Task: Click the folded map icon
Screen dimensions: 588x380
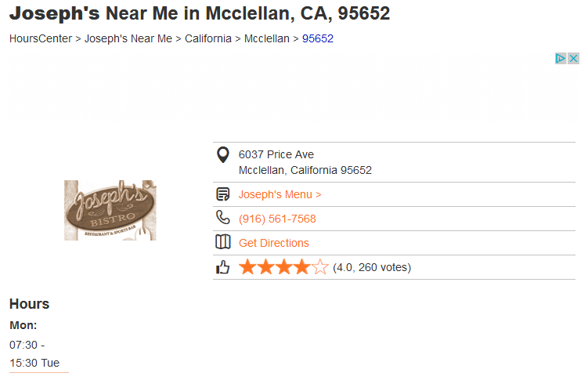Action: pos(222,242)
